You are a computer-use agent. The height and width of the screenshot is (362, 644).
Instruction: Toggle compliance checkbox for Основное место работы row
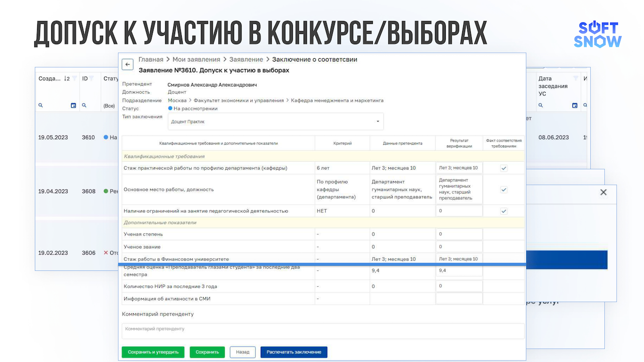point(504,189)
